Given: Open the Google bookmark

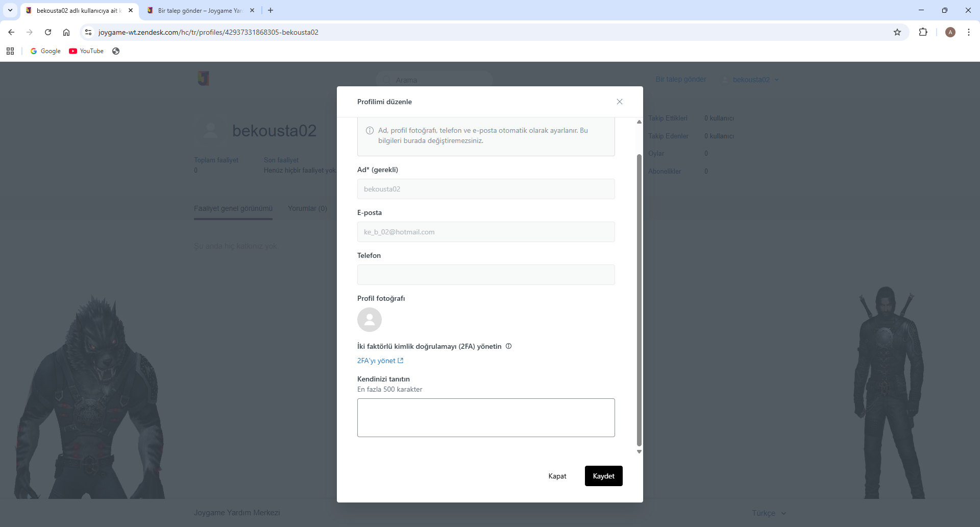Looking at the screenshot, I should coord(45,51).
